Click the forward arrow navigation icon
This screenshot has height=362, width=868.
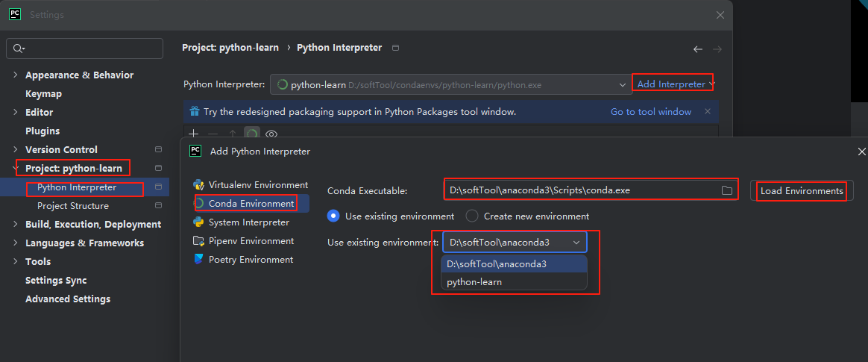pyautogui.click(x=717, y=49)
